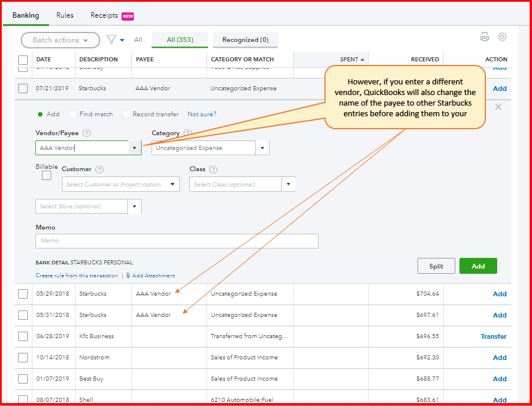Screen dimensions: 532x406
Task: Click the Customer help question icon
Action: pyautogui.click(x=100, y=169)
